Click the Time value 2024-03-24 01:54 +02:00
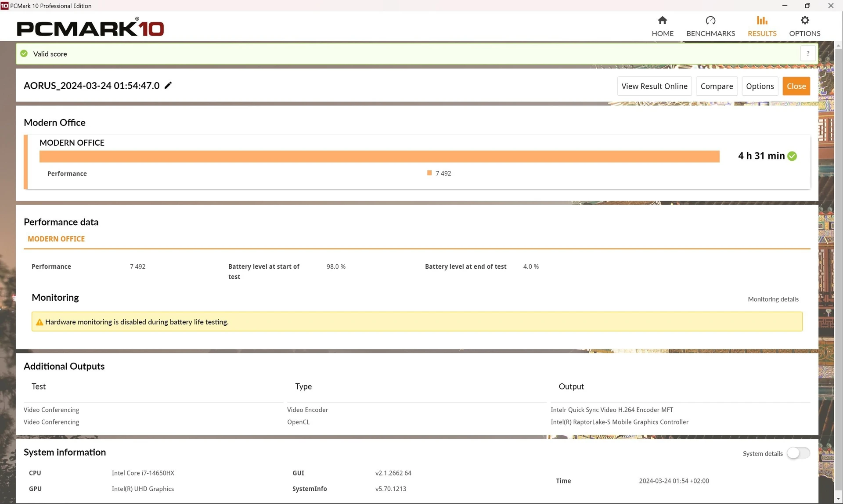Image resolution: width=843 pixels, height=504 pixels. click(674, 481)
